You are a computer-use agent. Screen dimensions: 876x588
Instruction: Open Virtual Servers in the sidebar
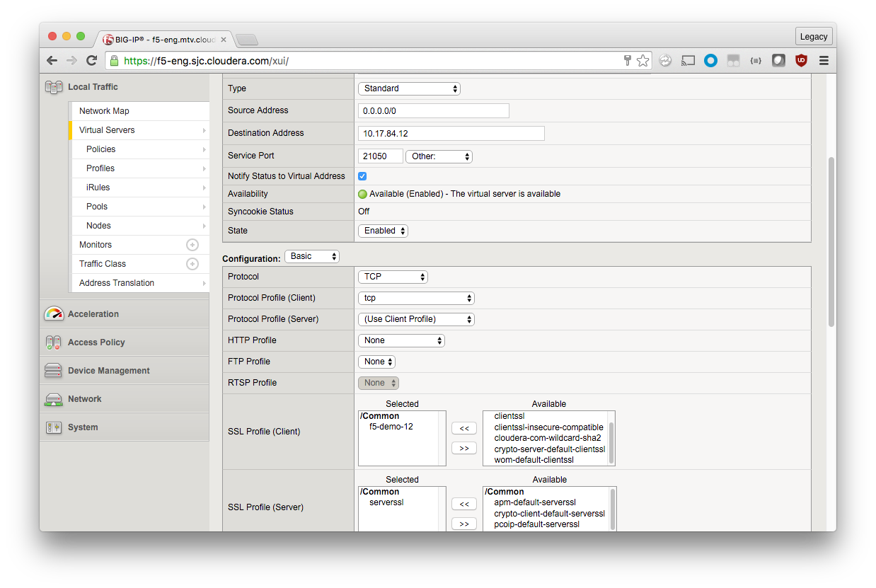(x=107, y=130)
